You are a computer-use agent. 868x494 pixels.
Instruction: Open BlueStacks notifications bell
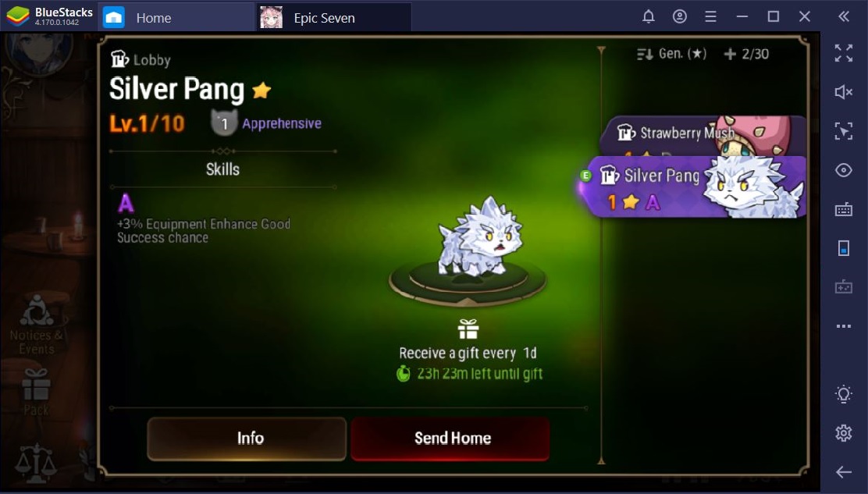click(x=648, y=16)
